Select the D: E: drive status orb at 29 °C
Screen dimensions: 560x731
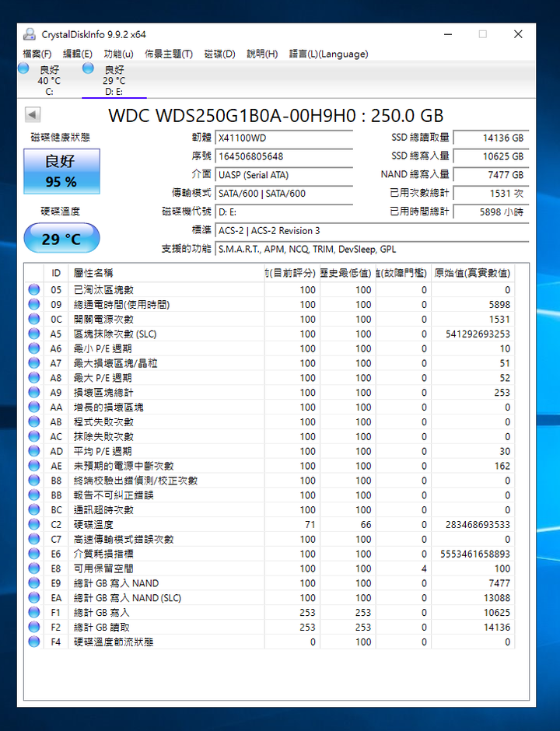click(88, 68)
